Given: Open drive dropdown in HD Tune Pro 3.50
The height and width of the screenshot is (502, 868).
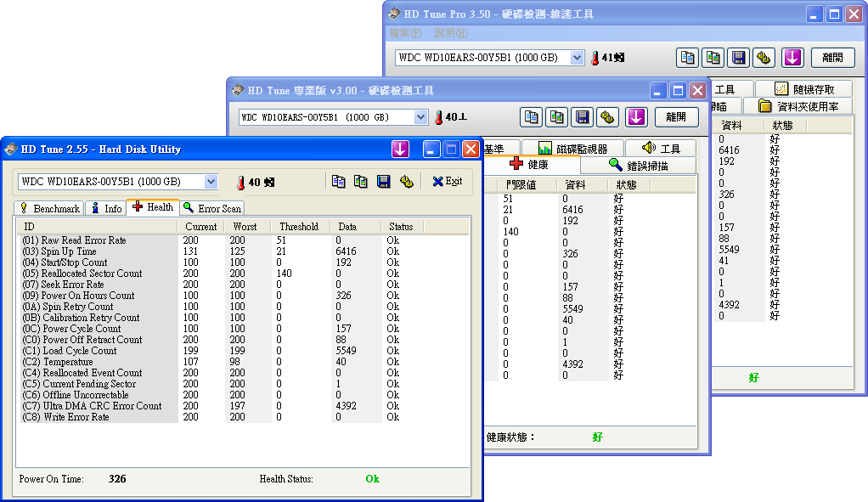Looking at the screenshot, I should point(577,58).
